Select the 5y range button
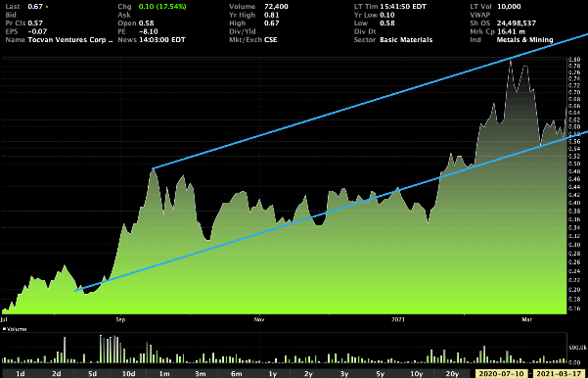 coord(381,374)
